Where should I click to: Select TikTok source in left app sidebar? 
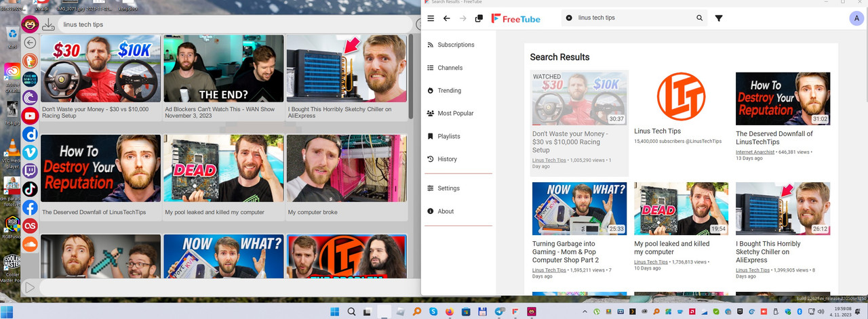(x=30, y=189)
